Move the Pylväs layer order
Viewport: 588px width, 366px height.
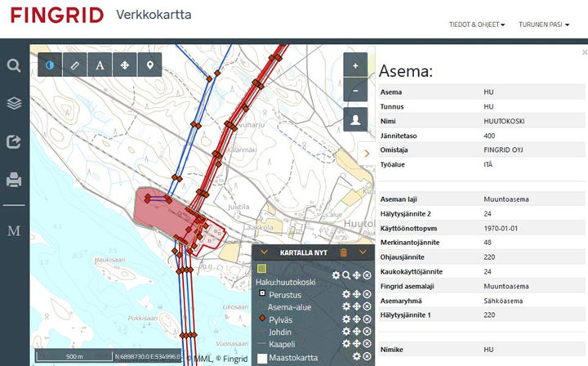tap(357, 319)
